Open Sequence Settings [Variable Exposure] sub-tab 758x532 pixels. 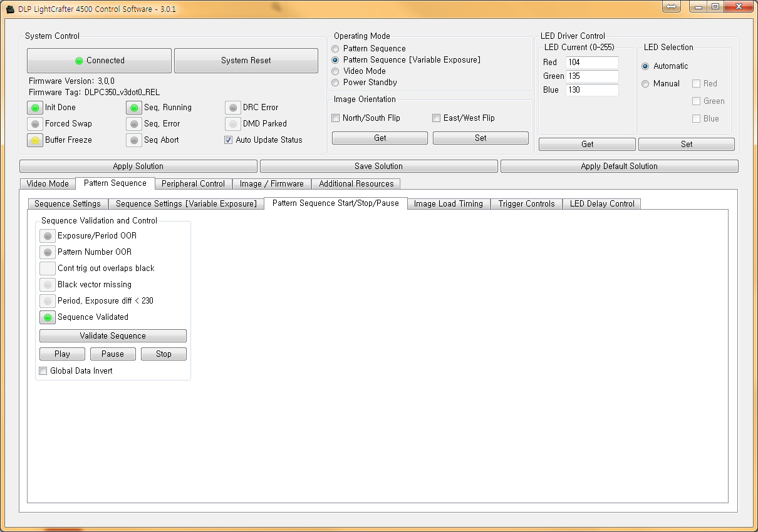tap(186, 204)
